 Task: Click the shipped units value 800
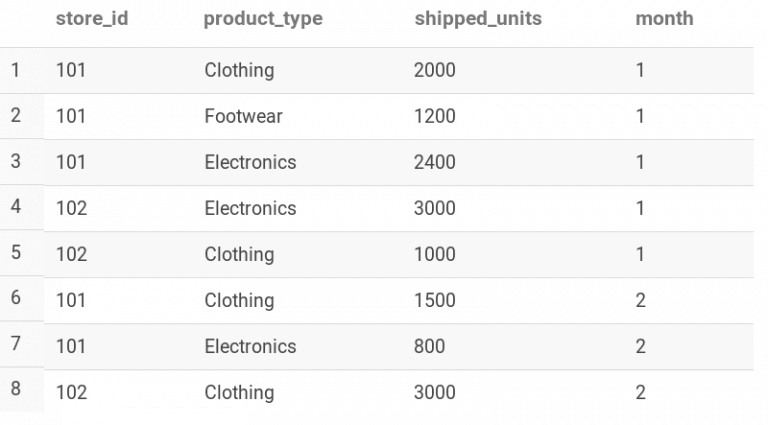tap(430, 346)
